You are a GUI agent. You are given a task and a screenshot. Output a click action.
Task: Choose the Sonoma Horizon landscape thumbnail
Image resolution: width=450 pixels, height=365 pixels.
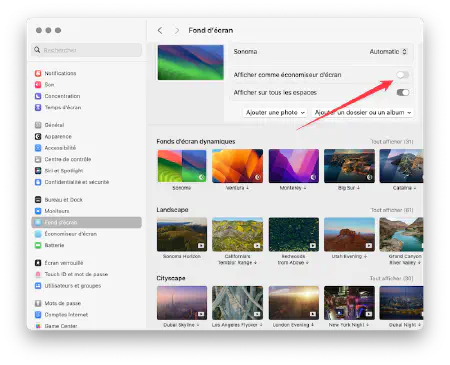point(182,234)
